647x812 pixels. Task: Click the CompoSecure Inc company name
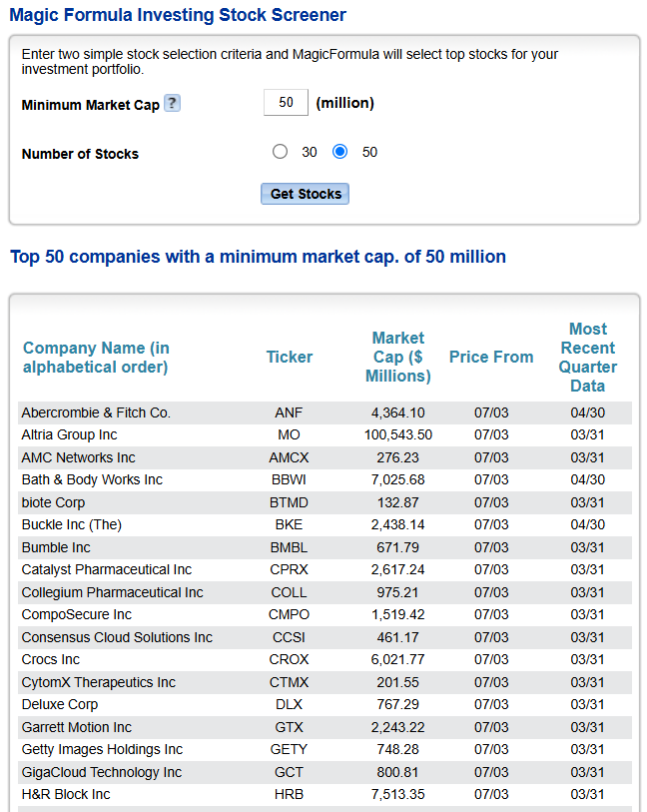(x=77, y=614)
